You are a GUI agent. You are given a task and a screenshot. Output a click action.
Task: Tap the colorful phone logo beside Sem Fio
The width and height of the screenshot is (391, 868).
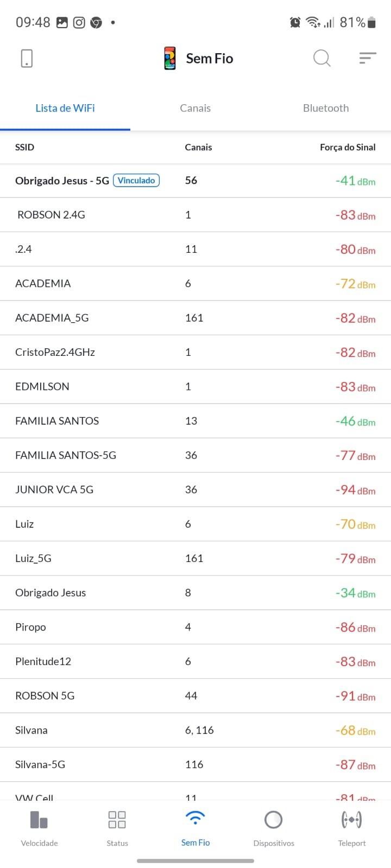coord(170,58)
